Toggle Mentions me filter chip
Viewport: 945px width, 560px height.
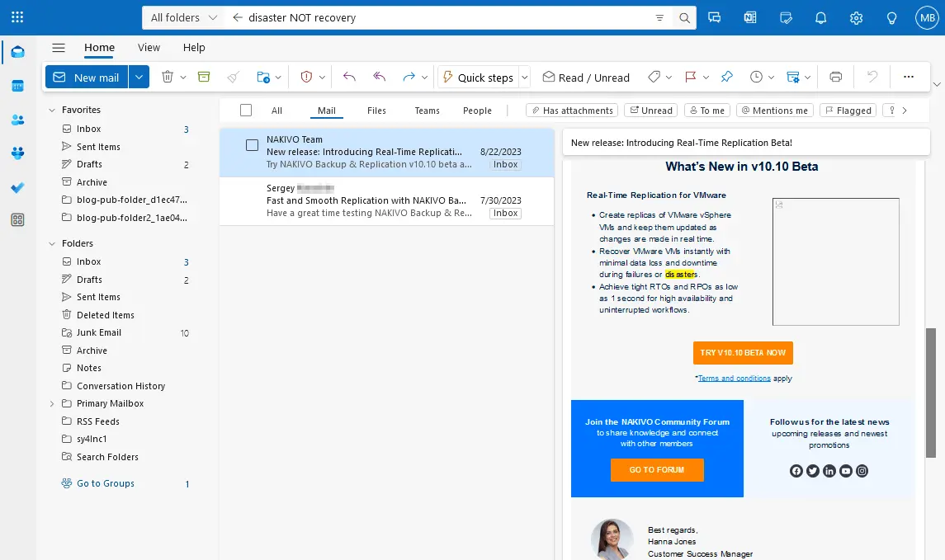775,111
